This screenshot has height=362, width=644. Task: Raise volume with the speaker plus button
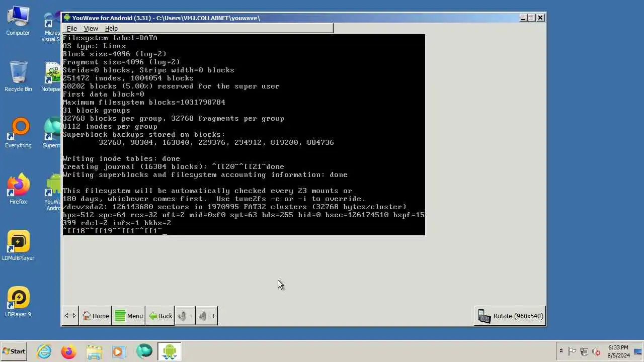coord(207,316)
